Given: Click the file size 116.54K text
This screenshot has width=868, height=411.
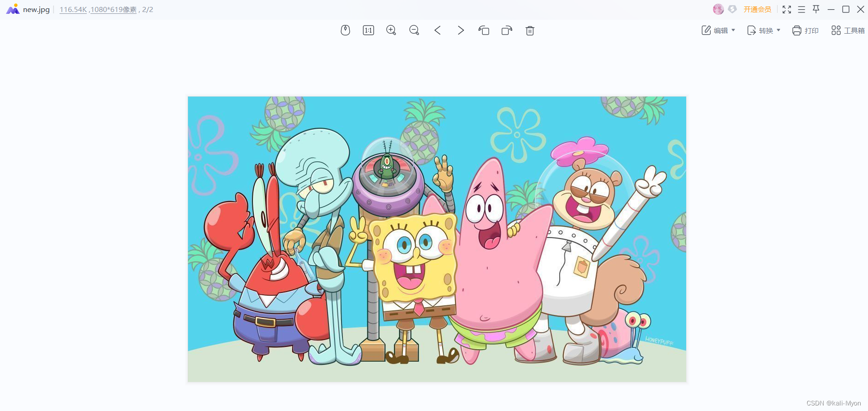Looking at the screenshot, I should point(73,10).
